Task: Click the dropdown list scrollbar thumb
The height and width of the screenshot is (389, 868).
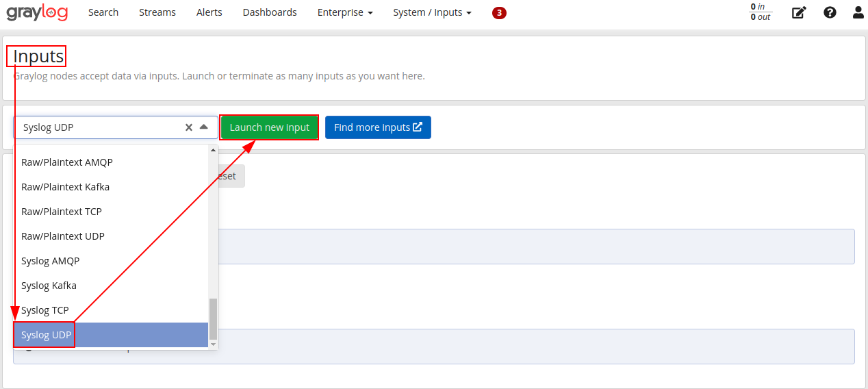Action: click(x=213, y=319)
